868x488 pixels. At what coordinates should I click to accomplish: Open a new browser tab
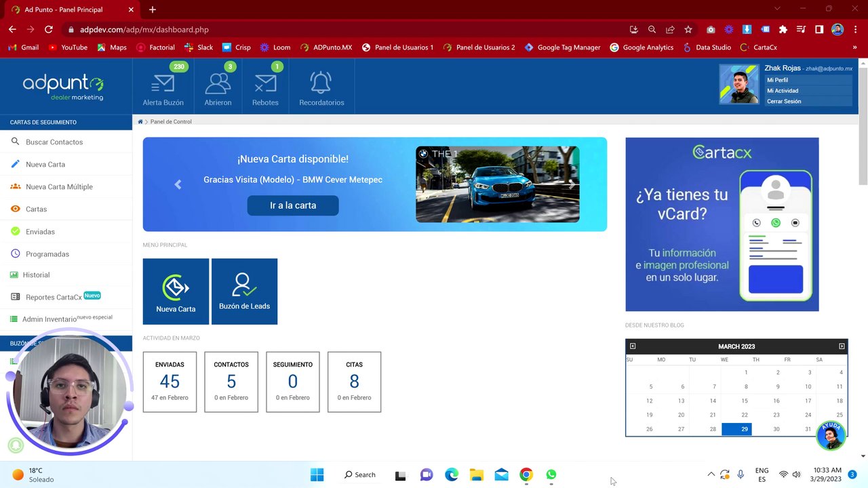pos(153,9)
